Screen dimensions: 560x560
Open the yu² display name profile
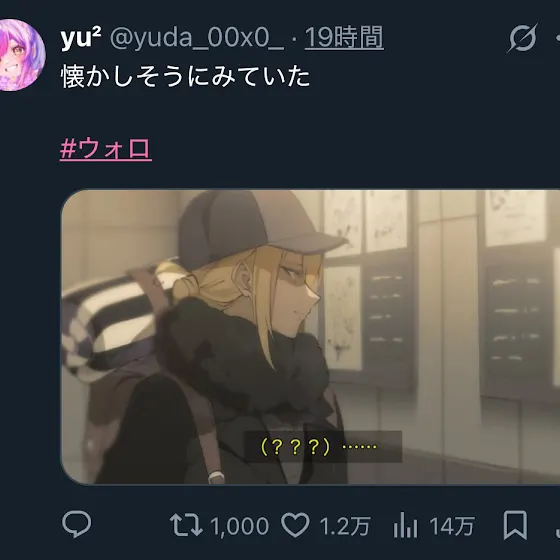[81, 38]
